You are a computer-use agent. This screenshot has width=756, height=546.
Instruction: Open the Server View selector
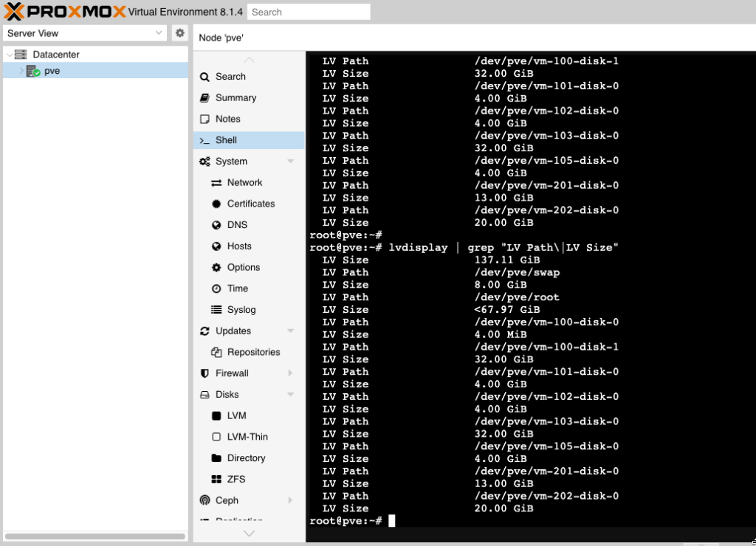coord(85,33)
